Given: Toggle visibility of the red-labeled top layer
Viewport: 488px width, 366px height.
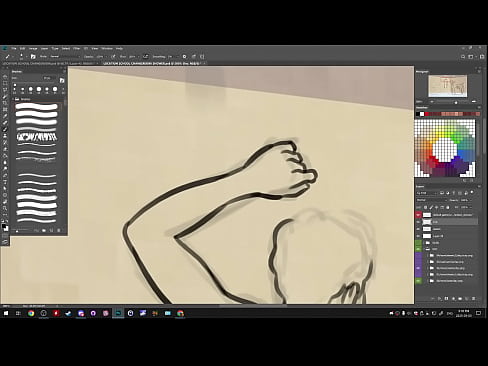Looking at the screenshot, I should 418,215.
